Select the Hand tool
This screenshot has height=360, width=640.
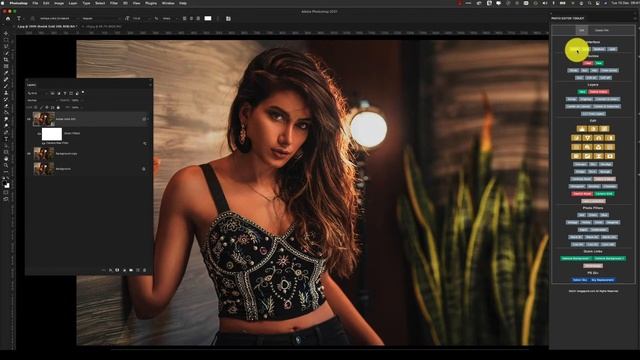(x=6, y=158)
